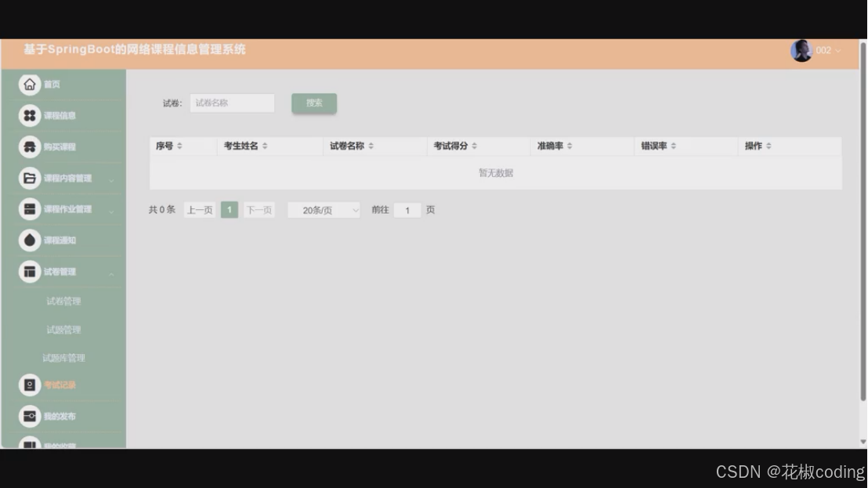This screenshot has width=868, height=488.
Task: Click the 试卷名称 search input field
Action: [232, 103]
